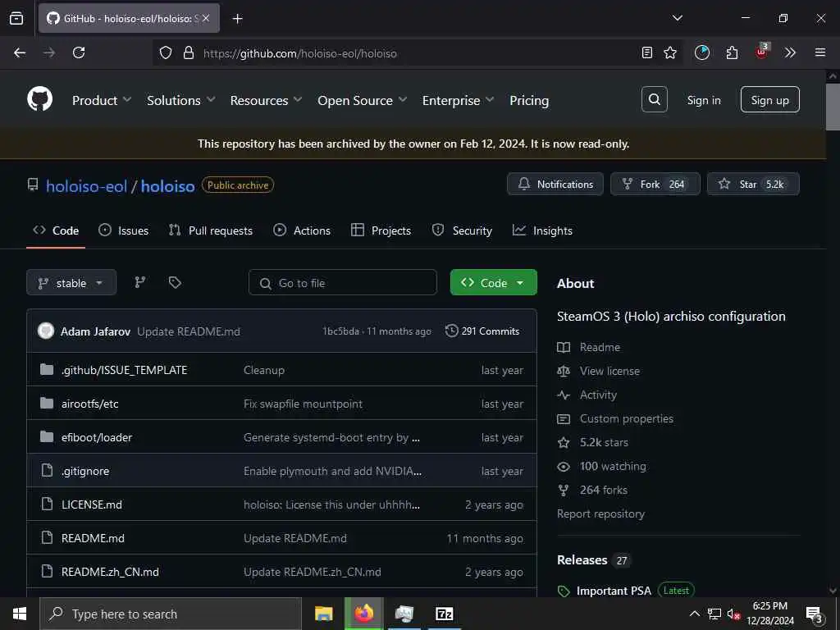The width and height of the screenshot is (840, 630).
Task: Switch to the Actions tab
Action: (x=302, y=231)
